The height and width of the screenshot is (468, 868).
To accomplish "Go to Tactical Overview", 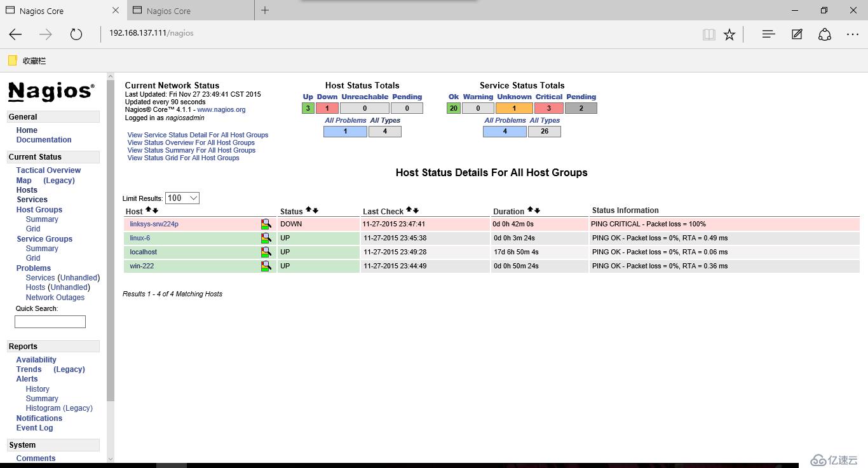I will click(48, 170).
